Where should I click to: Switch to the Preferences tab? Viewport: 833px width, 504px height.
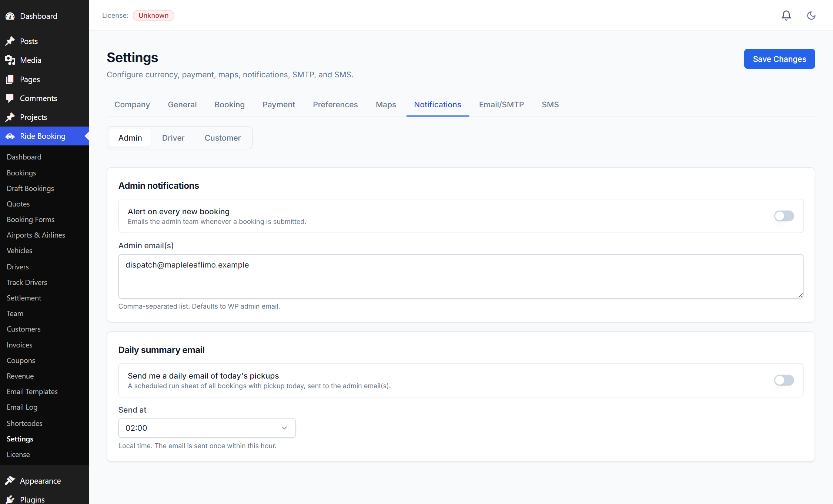335,105
